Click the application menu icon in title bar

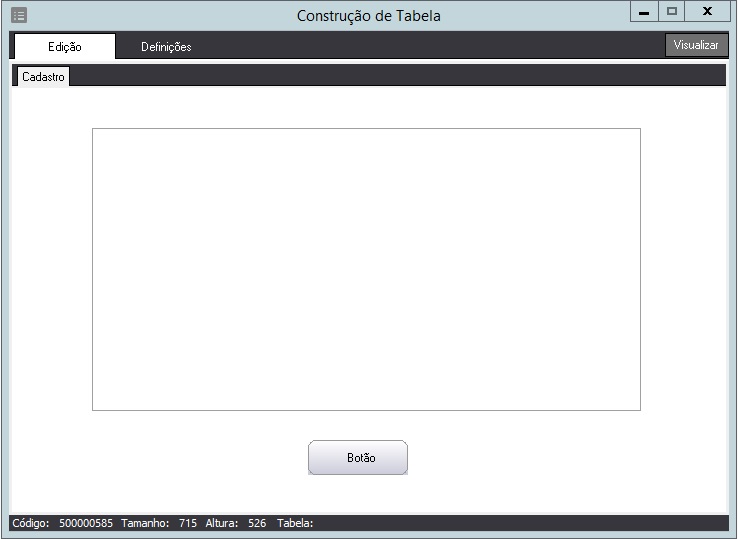(x=19, y=16)
